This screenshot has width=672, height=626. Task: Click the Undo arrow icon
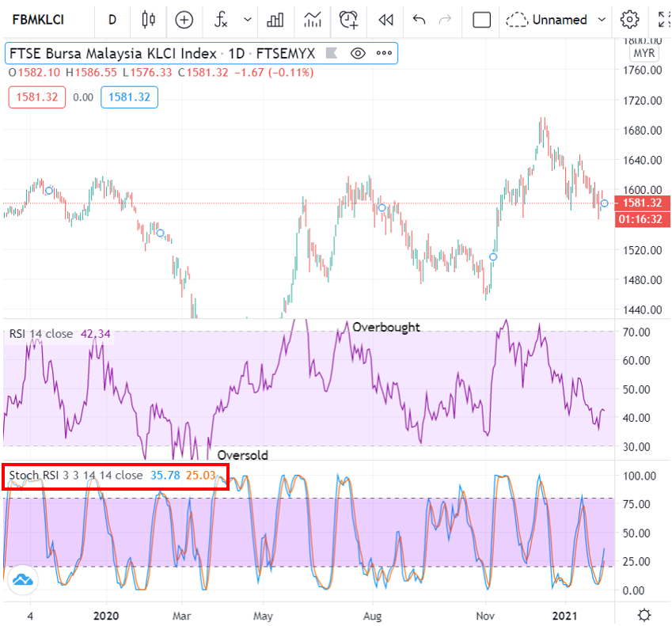point(419,20)
